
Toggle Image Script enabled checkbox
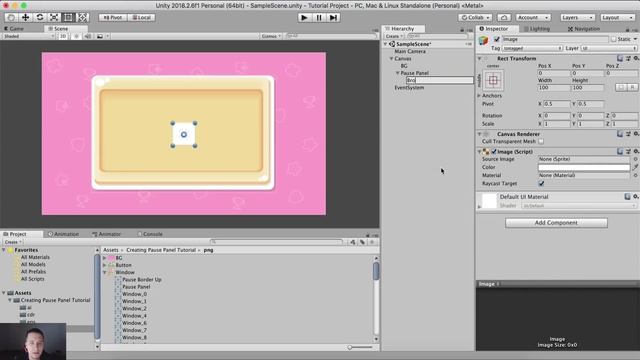coord(494,152)
